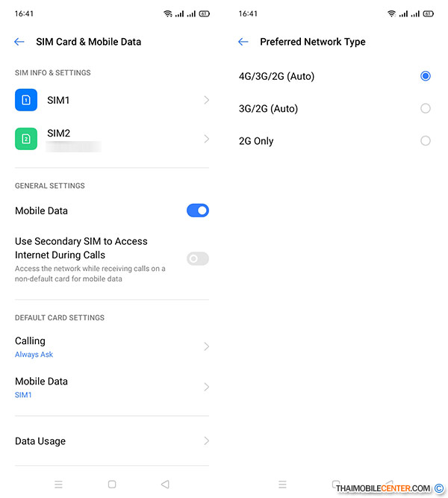Tap the left screen's recent apps menu icon
This screenshot has width=448, height=498.
click(x=58, y=485)
